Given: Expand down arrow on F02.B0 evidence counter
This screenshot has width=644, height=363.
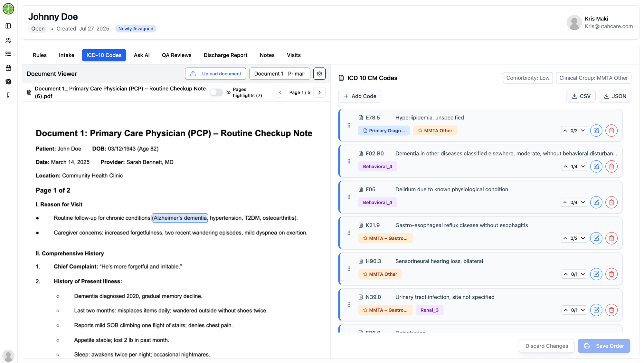Looking at the screenshot, I should click(x=583, y=167).
